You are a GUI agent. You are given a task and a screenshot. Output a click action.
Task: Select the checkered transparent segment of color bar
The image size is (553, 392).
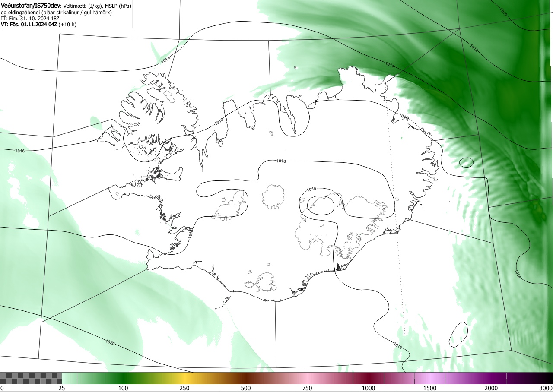pyautogui.click(x=31, y=378)
